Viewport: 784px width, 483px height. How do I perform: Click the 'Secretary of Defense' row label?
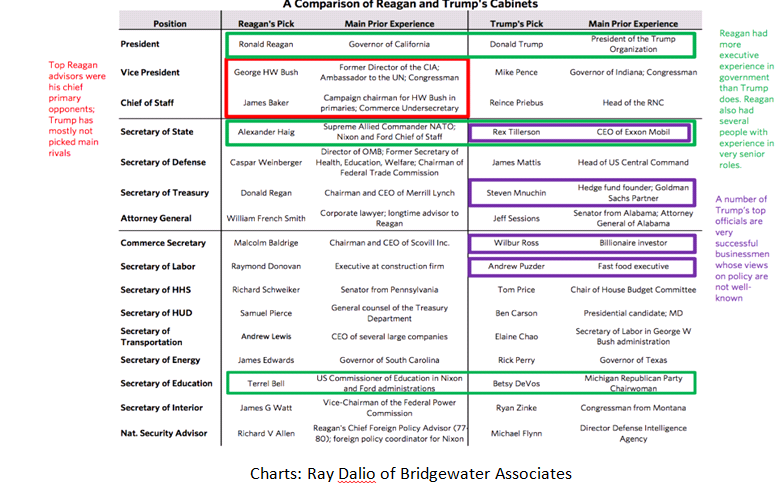tap(163, 162)
